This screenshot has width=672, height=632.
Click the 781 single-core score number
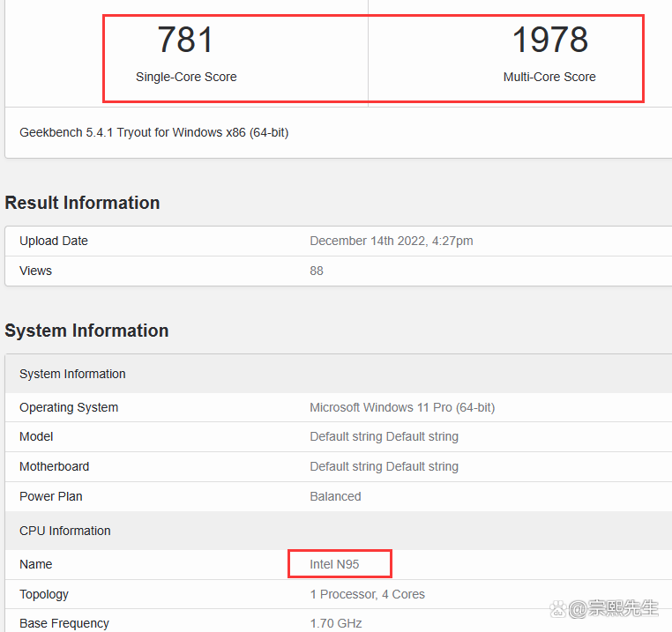(x=185, y=41)
